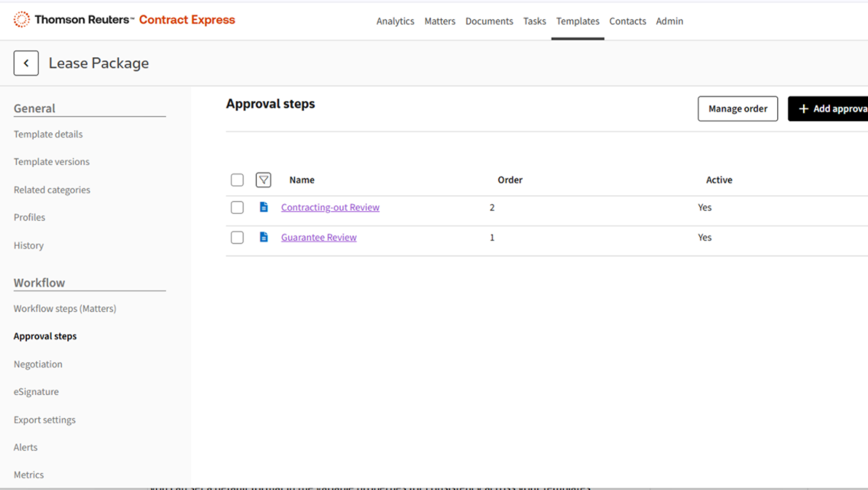The height and width of the screenshot is (490, 868).
Task: Navigate to eSignature settings
Action: pyautogui.click(x=36, y=392)
